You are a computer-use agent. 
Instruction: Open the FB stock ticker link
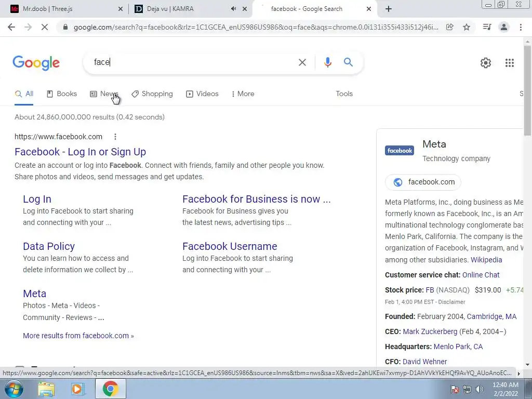(430, 290)
